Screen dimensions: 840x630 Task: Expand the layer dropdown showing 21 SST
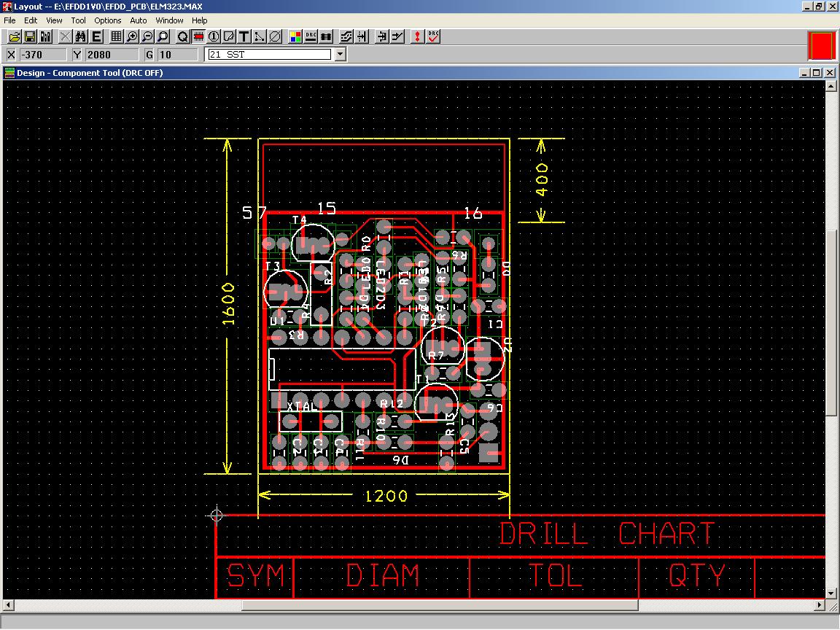click(340, 55)
